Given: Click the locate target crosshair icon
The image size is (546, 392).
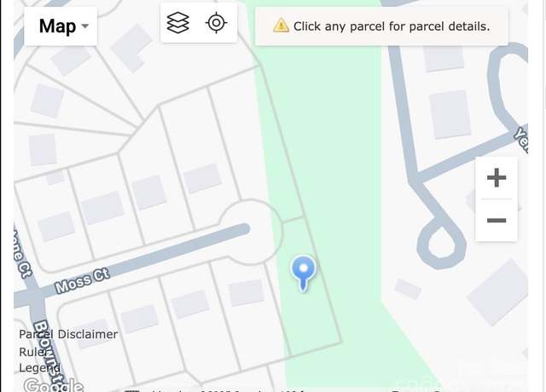Looking at the screenshot, I should click(216, 23).
